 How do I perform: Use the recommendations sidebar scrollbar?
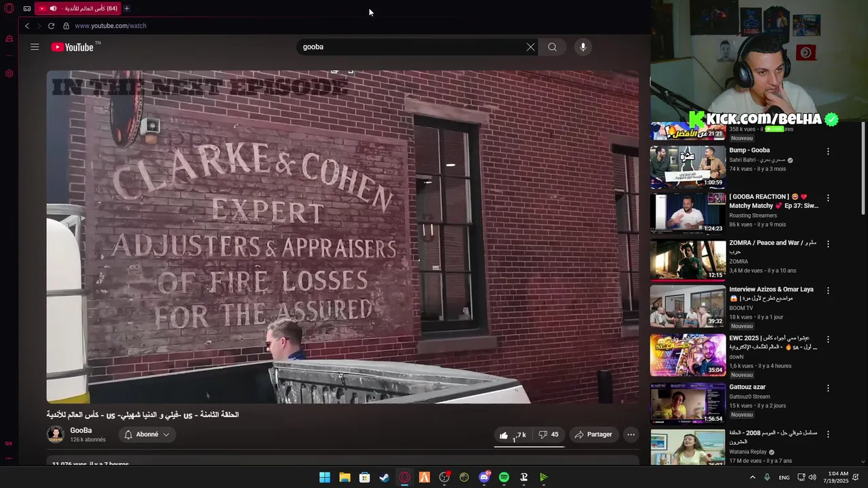coord(863,169)
